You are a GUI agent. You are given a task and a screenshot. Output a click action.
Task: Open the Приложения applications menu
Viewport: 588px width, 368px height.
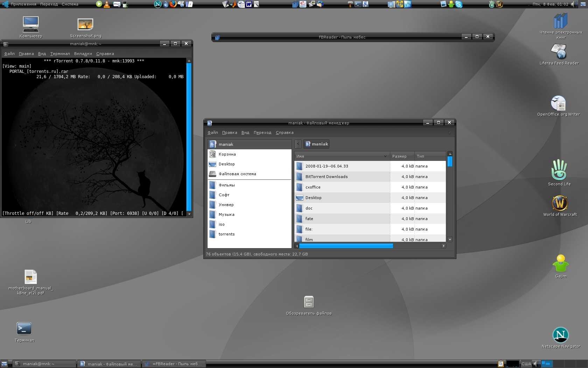[23, 4]
